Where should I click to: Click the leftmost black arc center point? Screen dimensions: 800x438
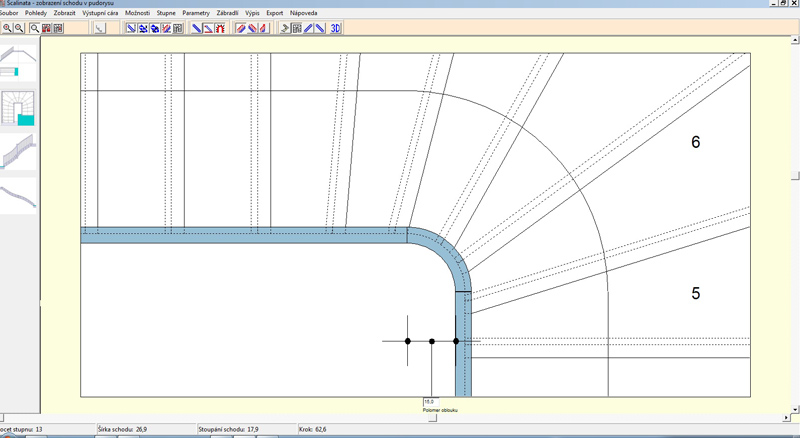(x=408, y=341)
